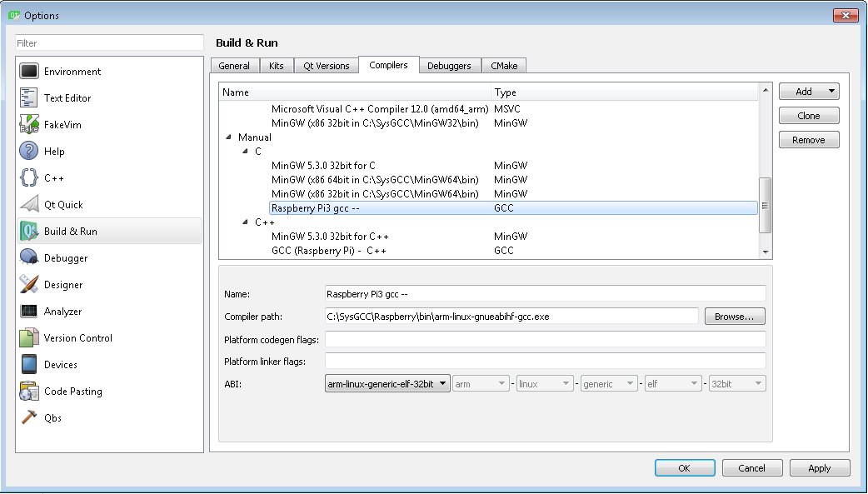868x494 pixels.
Task: Select MinGW 5.3.0 32bit for C
Action: pyautogui.click(x=323, y=165)
